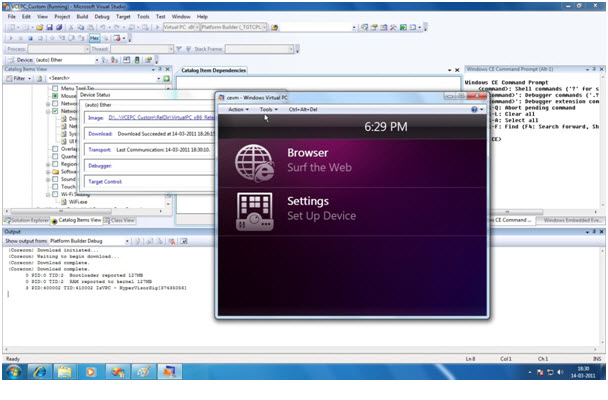Click the Object Browser toolbar icon
608x400 pixels.
[x=383, y=28]
